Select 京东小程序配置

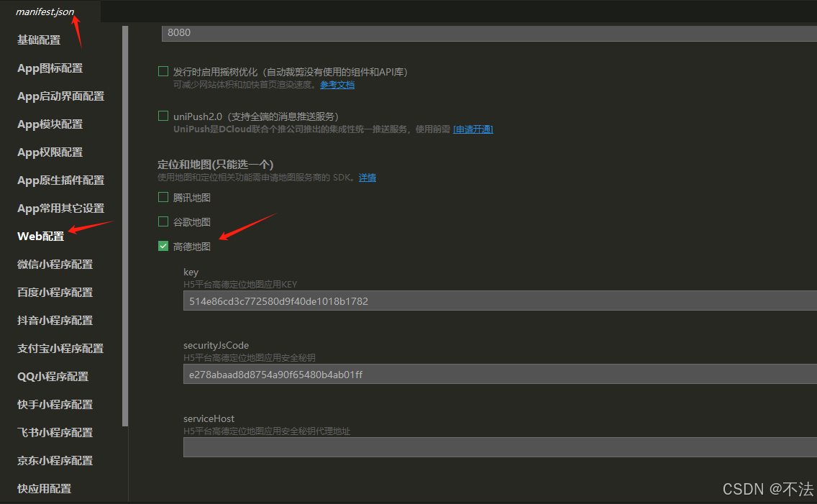tap(55, 462)
